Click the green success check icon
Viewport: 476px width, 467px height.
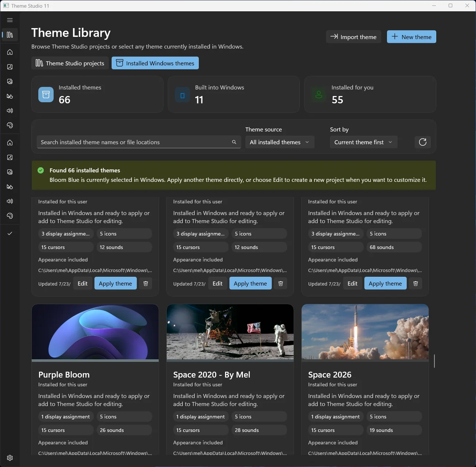[41, 170]
